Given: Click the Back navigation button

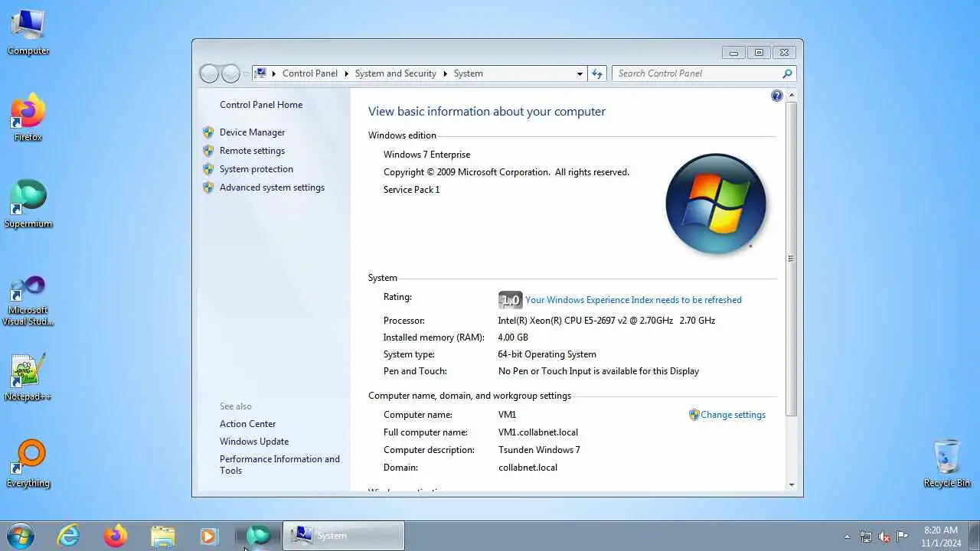Looking at the screenshot, I should (x=209, y=73).
